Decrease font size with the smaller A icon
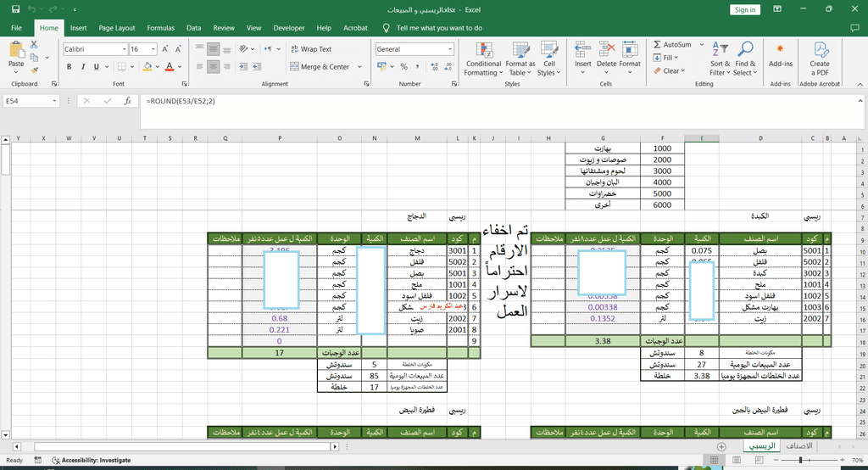This screenshot has width=868, height=470. 180,49
